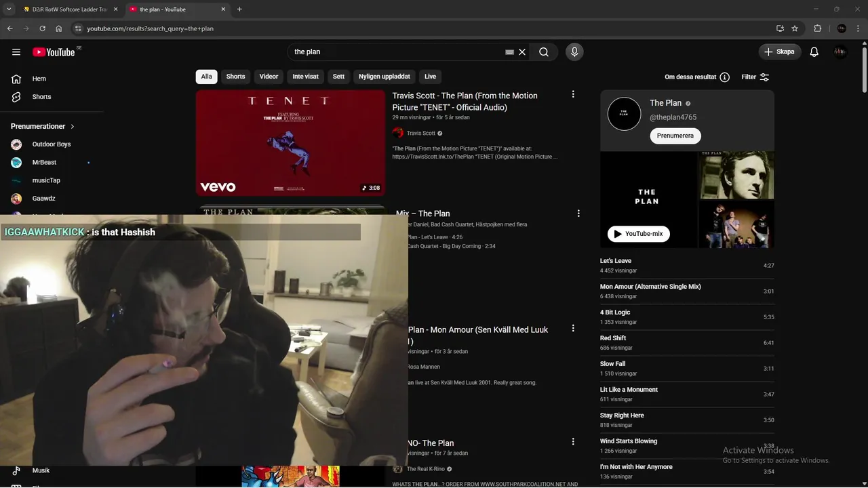
Task: Close the 'the plan - YouTube' tab
Action: pos(224,9)
